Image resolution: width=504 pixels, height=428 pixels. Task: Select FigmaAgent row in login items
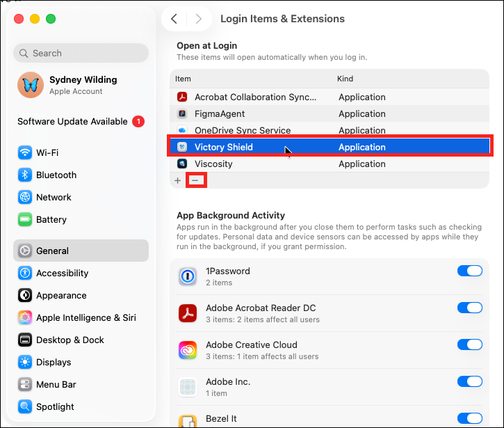330,113
